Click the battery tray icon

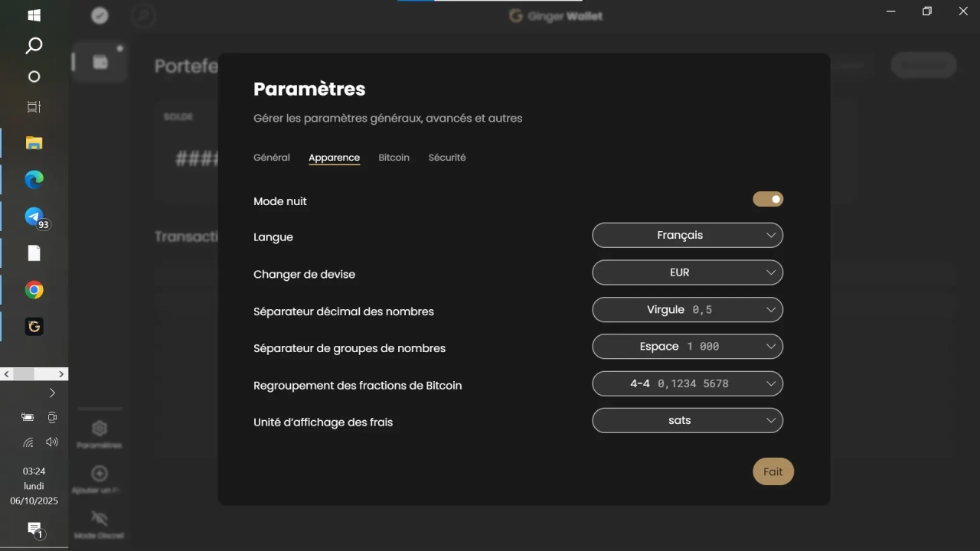point(28,417)
